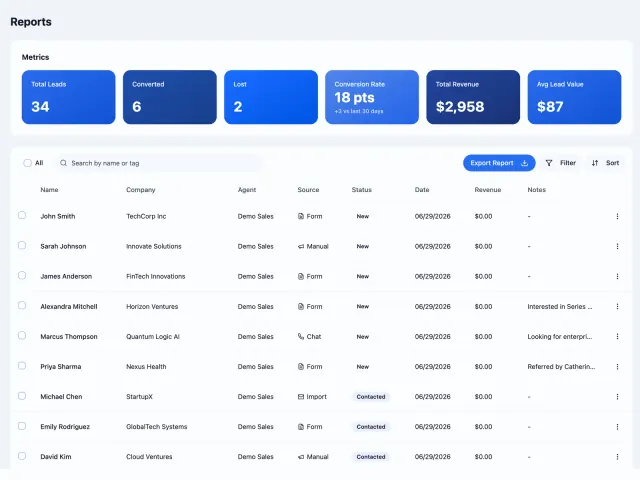
Task: Open the three-dot menu for Marcus Thompson
Action: click(617, 336)
